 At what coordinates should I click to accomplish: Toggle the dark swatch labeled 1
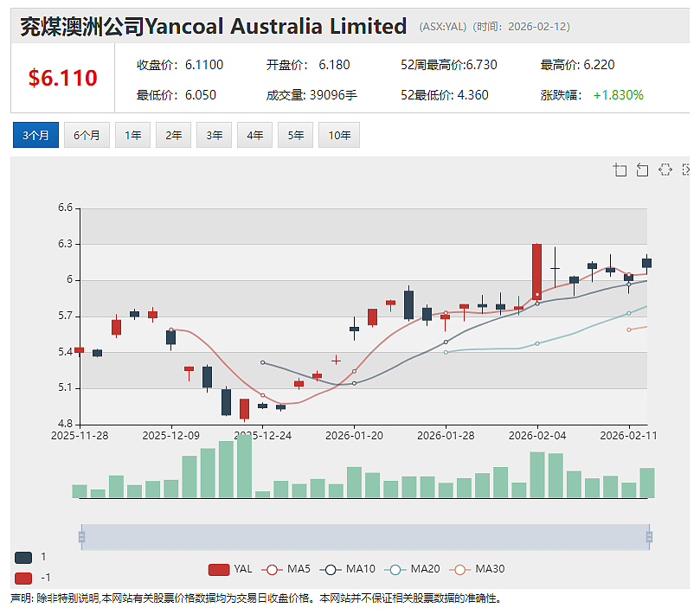click(23, 557)
